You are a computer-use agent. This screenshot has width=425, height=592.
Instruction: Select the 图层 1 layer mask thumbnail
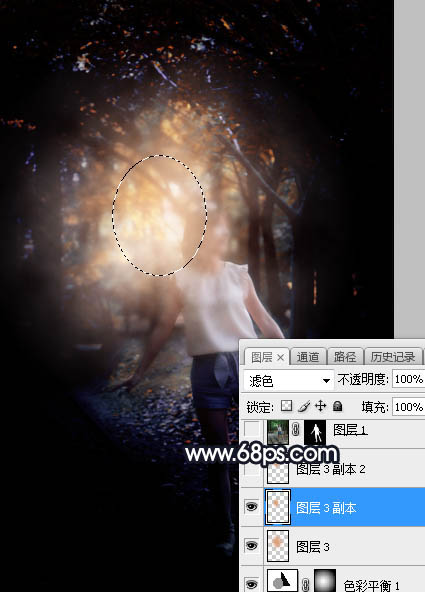click(x=315, y=432)
